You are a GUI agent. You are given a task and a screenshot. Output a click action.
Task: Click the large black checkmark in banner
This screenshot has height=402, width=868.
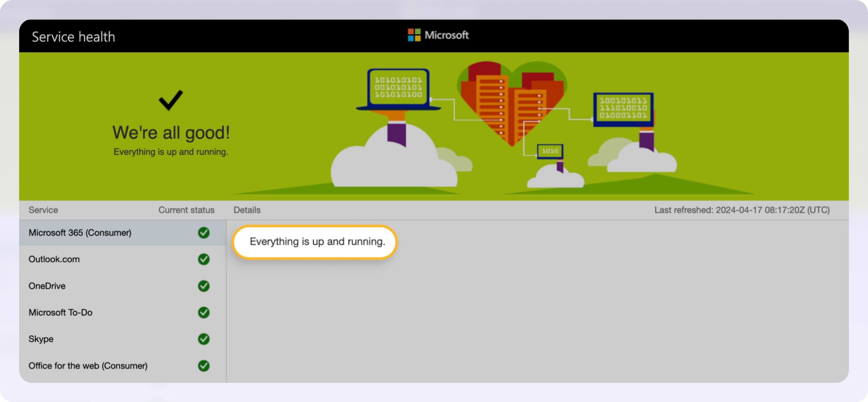(x=170, y=100)
